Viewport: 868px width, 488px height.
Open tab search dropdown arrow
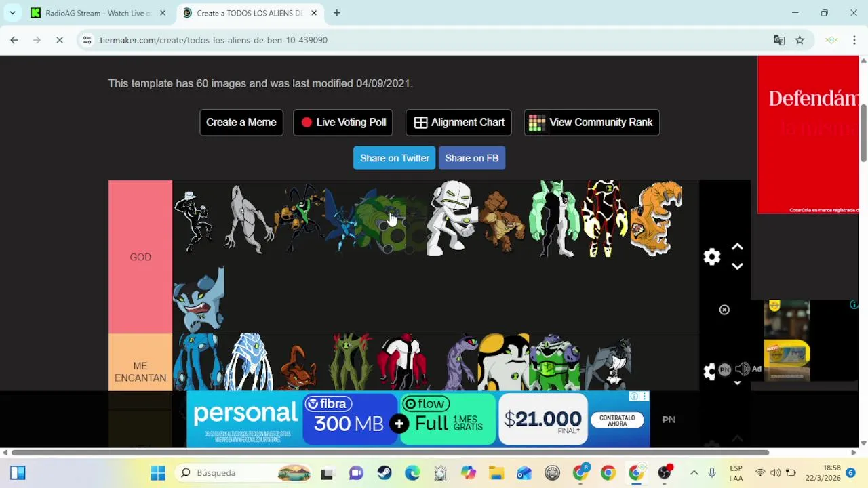(x=12, y=13)
